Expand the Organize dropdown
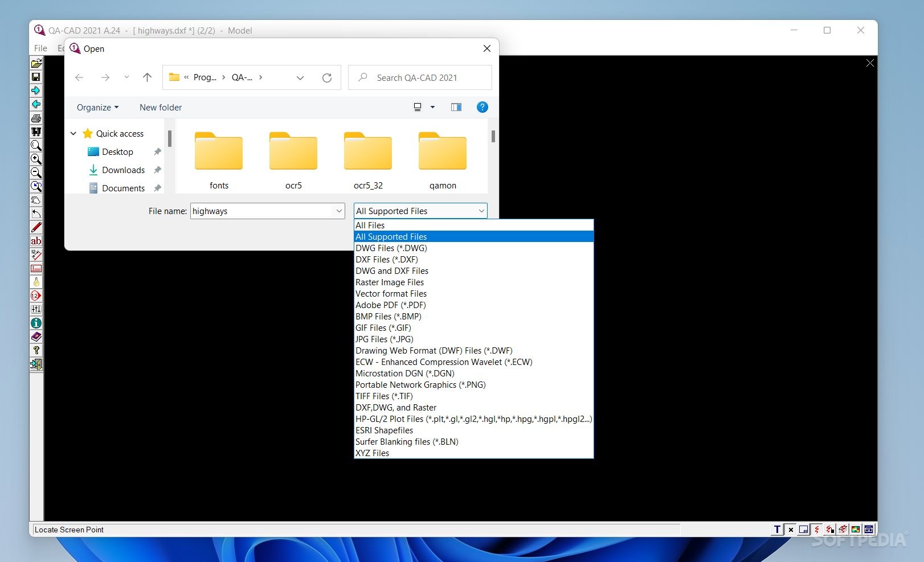This screenshot has width=924, height=562. pos(97,108)
